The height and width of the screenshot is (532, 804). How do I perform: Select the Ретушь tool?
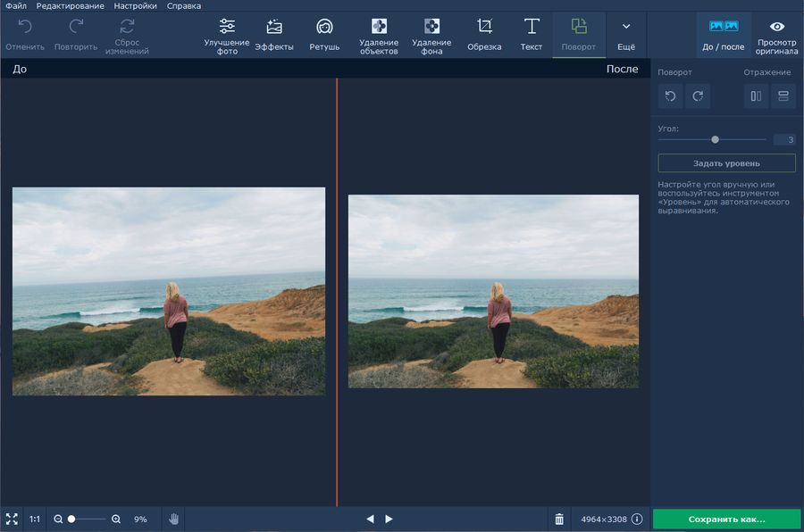(324, 36)
